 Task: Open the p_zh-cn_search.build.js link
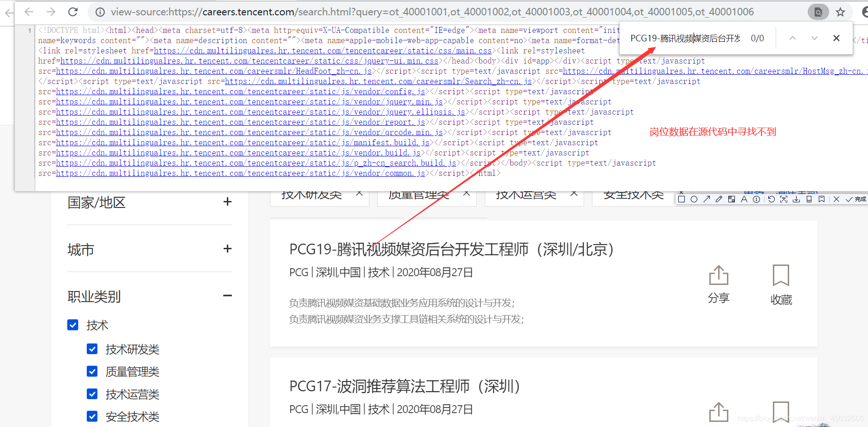pos(256,163)
